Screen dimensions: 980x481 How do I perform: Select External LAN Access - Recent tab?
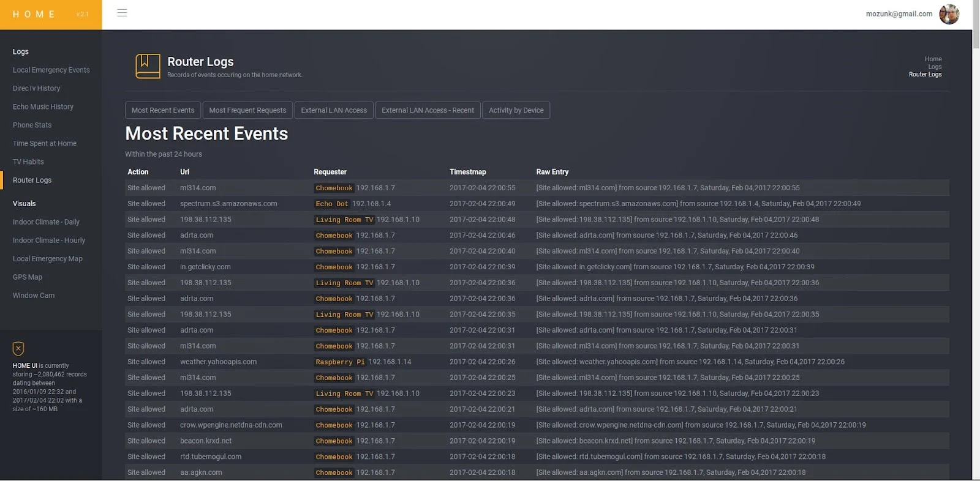(428, 110)
